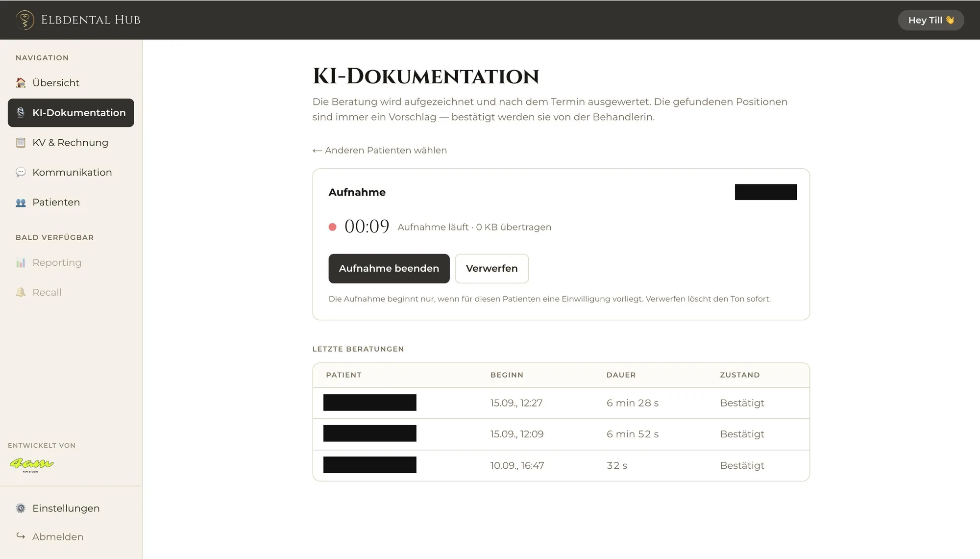Click the 00:09 recording timer
This screenshot has height=559, width=980.
pyautogui.click(x=367, y=227)
